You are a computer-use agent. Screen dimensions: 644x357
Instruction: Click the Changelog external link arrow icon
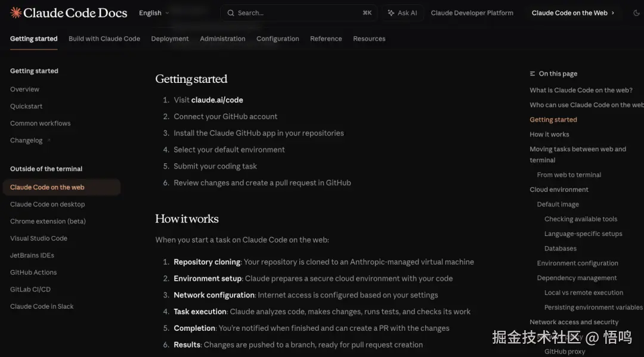pos(49,141)
